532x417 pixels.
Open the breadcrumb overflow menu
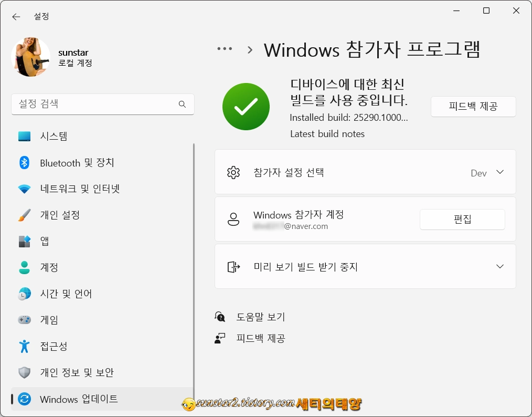pos(225,48)
